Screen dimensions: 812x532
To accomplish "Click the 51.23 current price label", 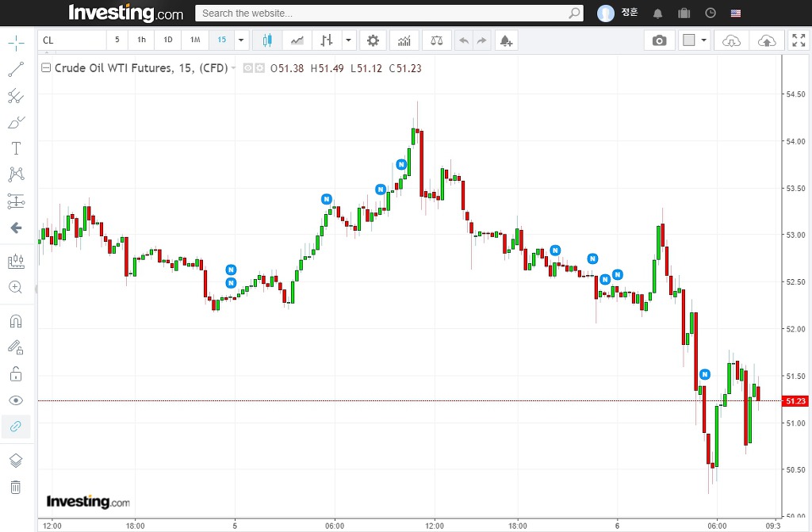I will (x=796, y=401).
